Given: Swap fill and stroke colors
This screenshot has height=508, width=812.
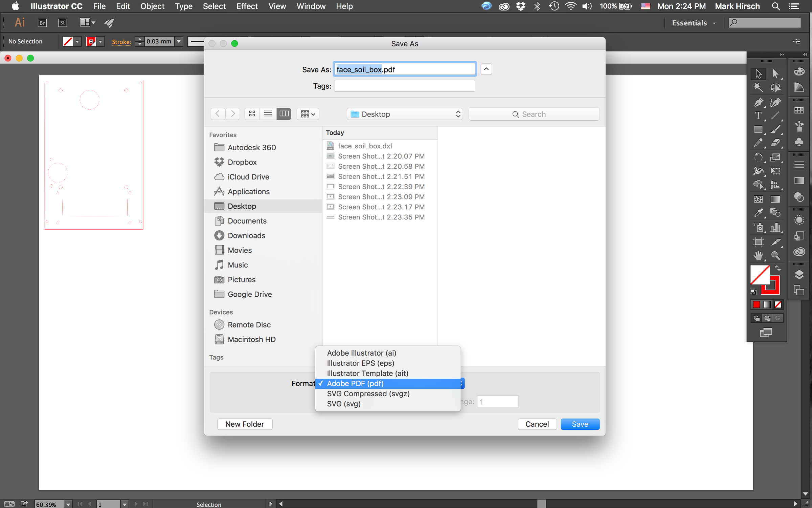Looking at the screenshot, I should pyautogui.click(x=778, y=268).
